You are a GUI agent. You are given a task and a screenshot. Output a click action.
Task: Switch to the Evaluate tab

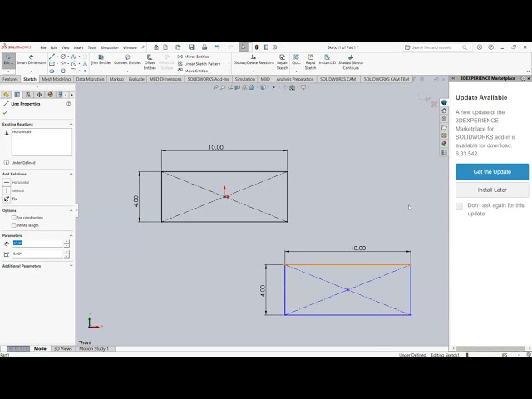[x=136, y=79]
